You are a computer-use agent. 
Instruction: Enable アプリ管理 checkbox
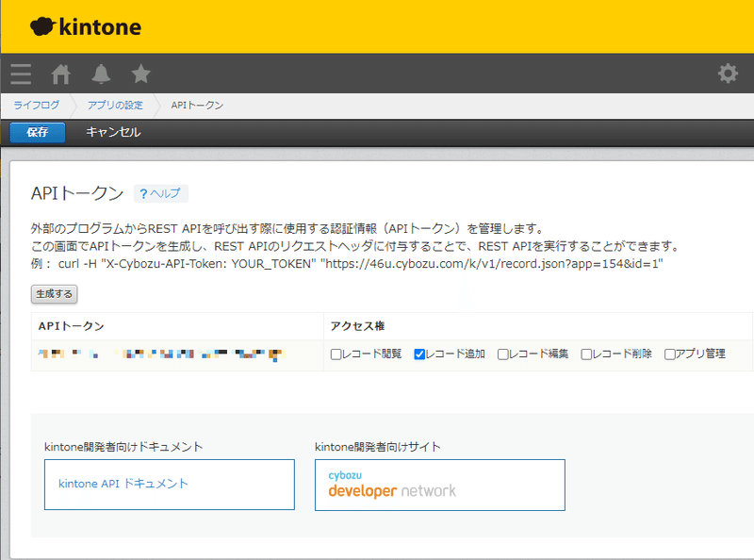point(669,354)
